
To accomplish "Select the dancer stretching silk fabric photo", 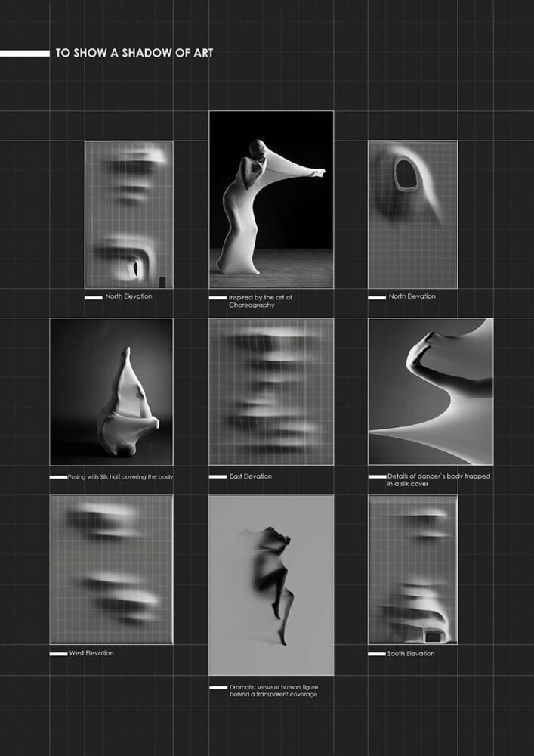I will pyautogui.click(x=270, y=200).
